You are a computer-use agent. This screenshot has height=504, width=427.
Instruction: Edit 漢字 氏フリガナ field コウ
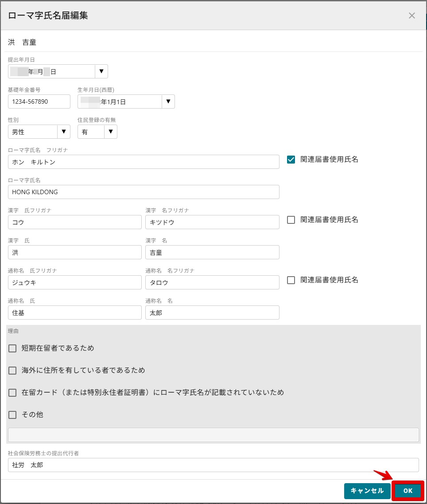[x=74, y=222]
